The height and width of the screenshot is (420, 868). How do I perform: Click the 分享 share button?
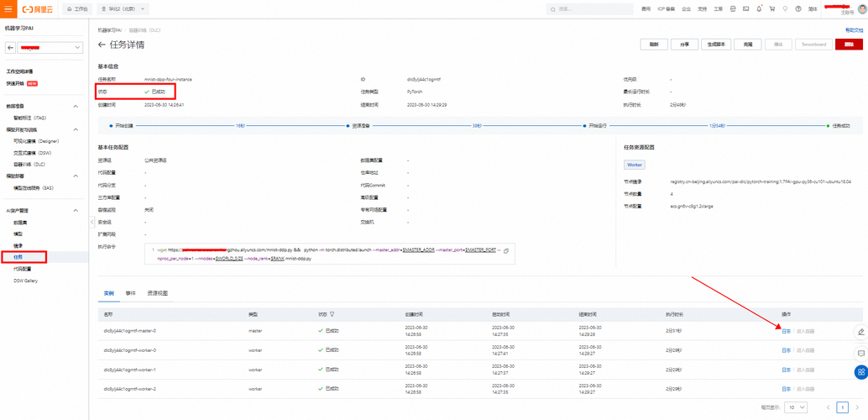(x=684, y=45)
